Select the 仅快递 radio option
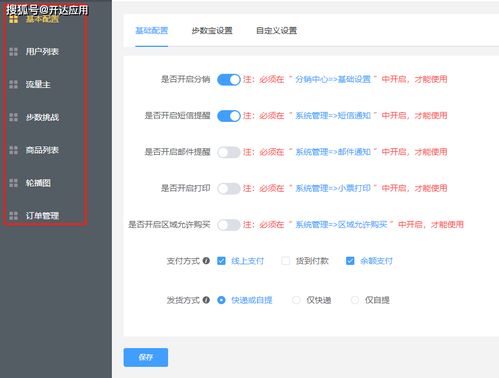 296,300
